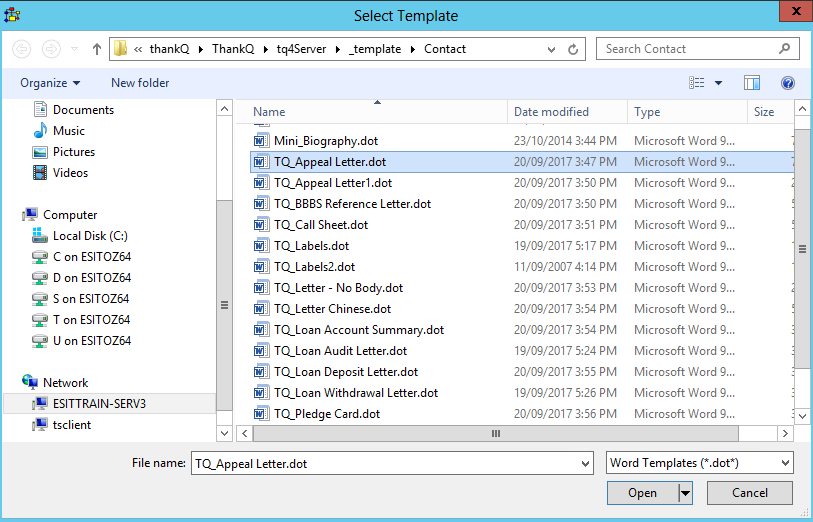Viewport: 813px width, 522px height.
Task: Click the Refresh icon in address bar
Action: (573, 49)
